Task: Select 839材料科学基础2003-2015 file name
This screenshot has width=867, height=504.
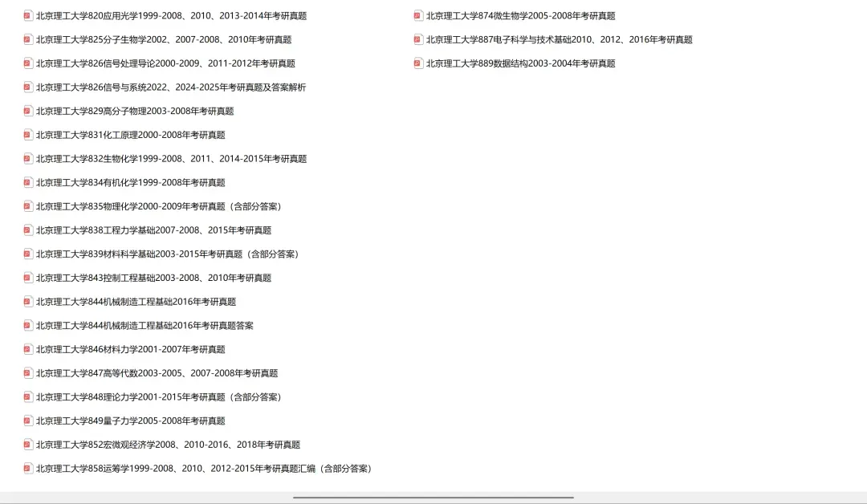Action: (x=169, y=254)
